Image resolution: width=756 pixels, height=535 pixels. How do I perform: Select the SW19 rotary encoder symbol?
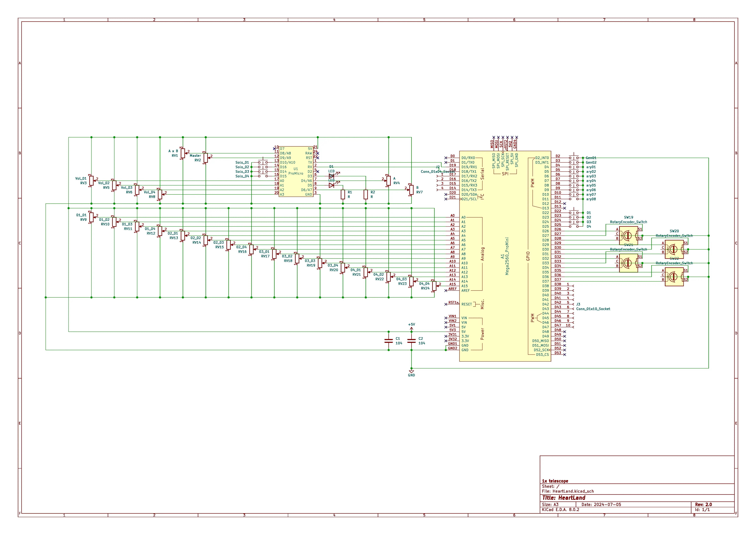point(628,235)
